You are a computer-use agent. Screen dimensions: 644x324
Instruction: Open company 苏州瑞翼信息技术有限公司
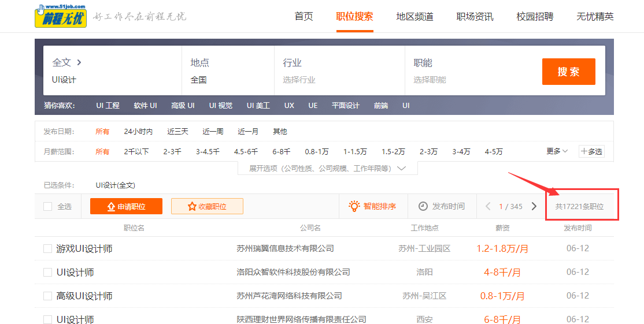coord(285,248)
